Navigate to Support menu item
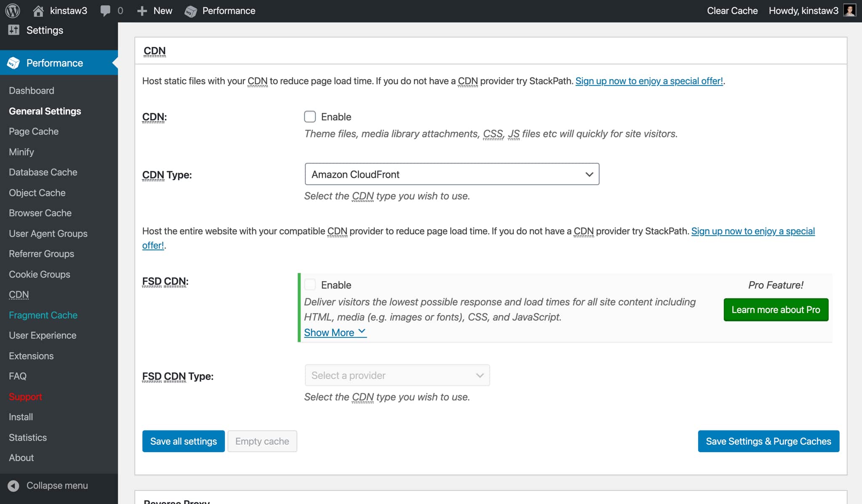This screenshot has width=862, height=504. click(25, 396)
